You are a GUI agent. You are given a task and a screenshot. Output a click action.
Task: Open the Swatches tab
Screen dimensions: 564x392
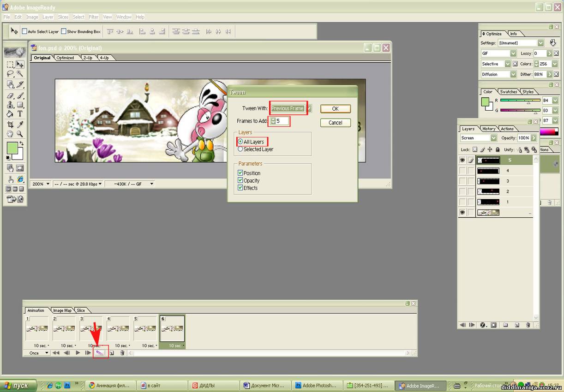[509, 92]
